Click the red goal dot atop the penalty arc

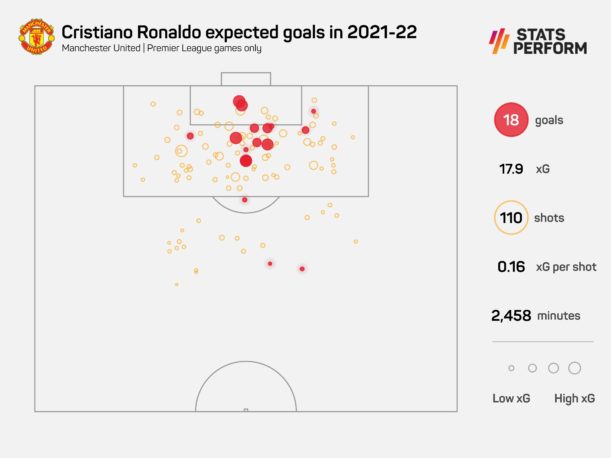245,200
